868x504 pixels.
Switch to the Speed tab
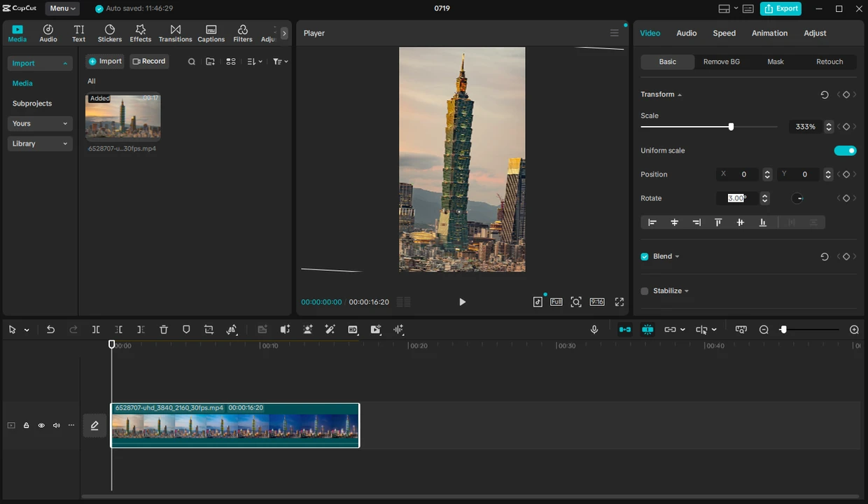click(724, 33)
